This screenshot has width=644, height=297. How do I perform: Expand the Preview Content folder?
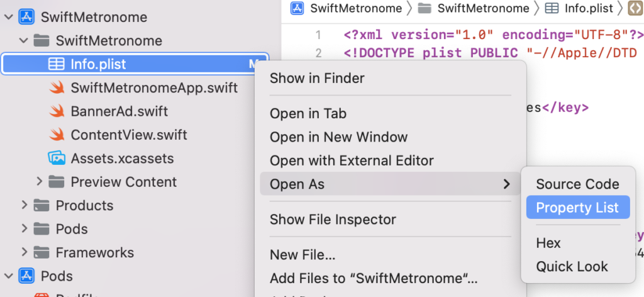(39, 182)
